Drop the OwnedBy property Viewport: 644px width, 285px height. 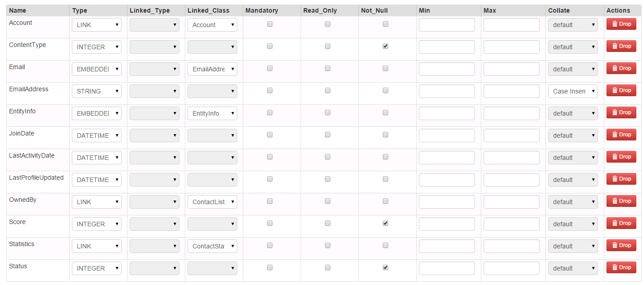(x=621, y=201)
